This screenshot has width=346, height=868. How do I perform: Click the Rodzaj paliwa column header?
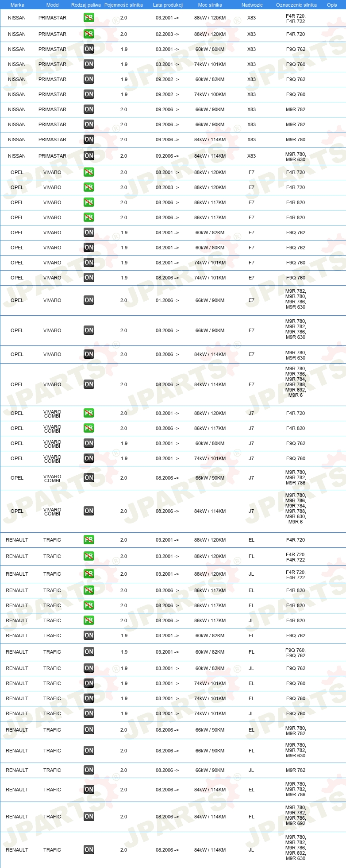pyautogui.click(x=86, y=5)
